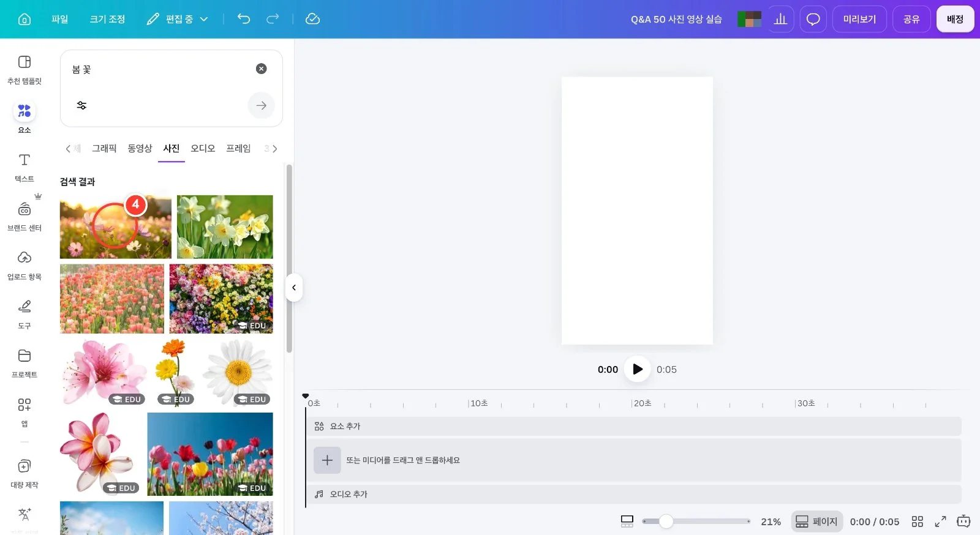Viewport: 980px width, 535px height.
Task: Open 업로드 항목 panel
Action: (24, 265)
